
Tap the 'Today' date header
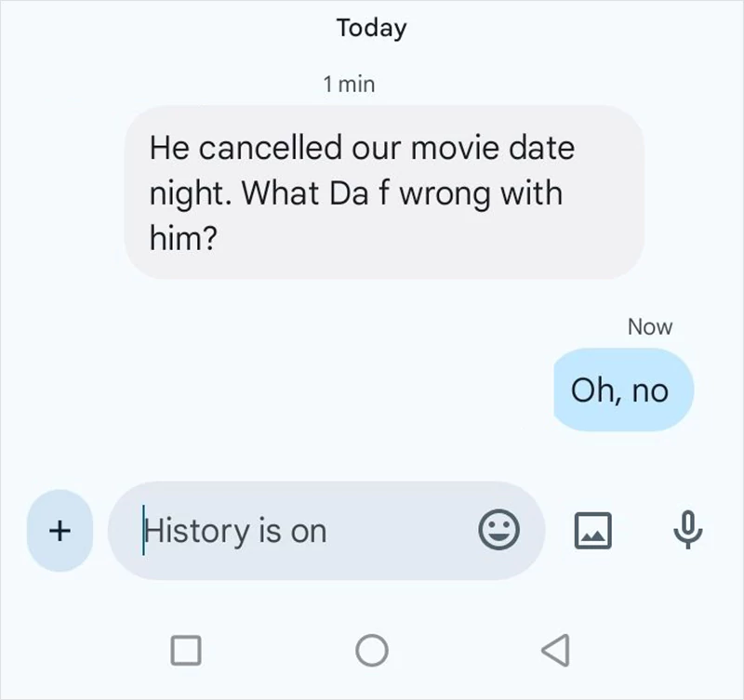coord(370,27)
